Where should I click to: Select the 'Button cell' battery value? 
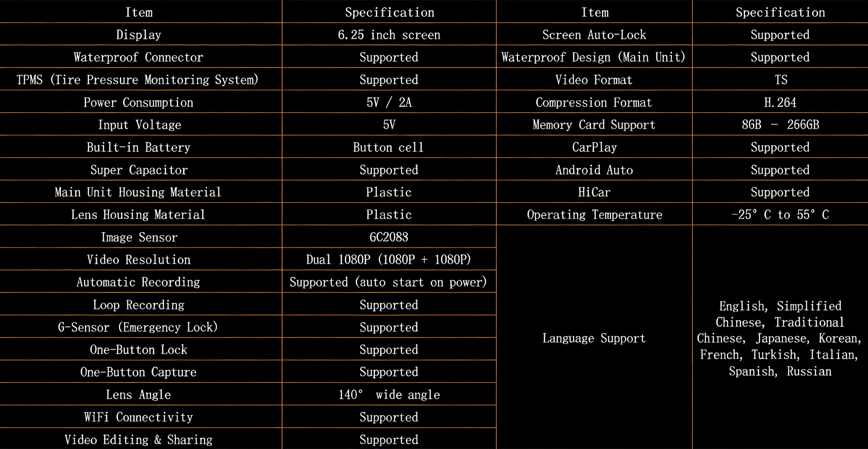coord(388,147)
